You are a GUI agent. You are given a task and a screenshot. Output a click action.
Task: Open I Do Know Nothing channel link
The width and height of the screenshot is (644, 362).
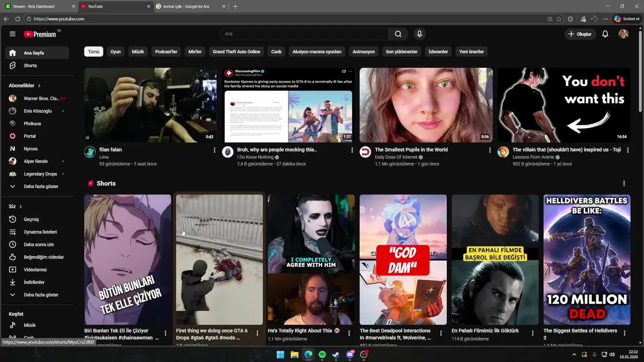click(x=256, y=157)
